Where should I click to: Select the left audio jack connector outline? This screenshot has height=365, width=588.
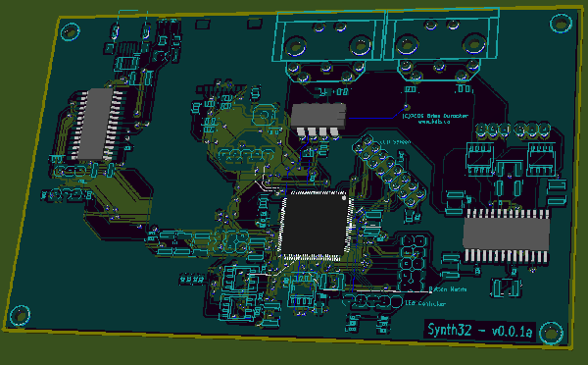(x=328, y=45)
